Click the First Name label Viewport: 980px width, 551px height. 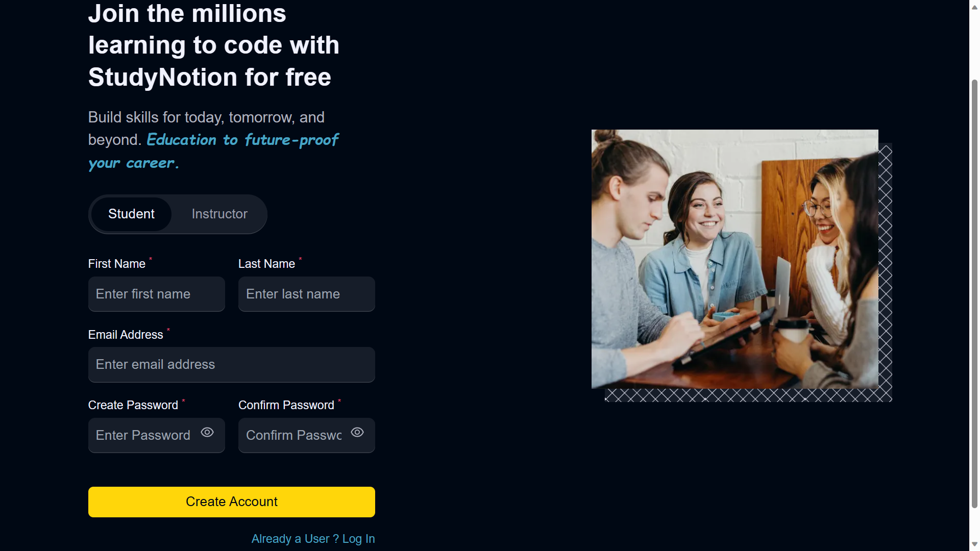[x=117, y=264]
